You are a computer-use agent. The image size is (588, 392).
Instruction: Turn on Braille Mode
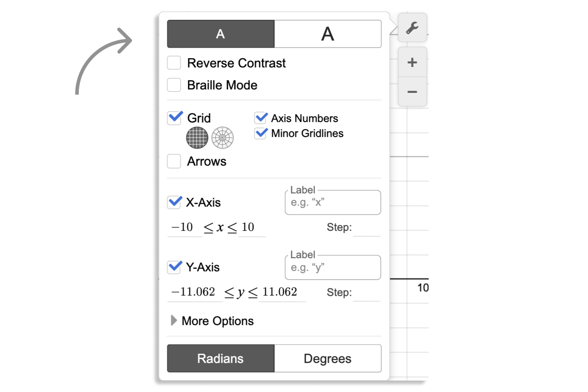[x=174, y=85]
